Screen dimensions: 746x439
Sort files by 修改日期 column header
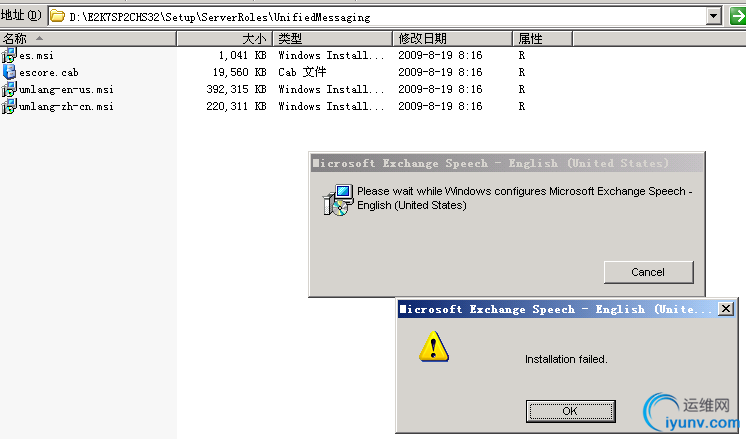pos(452,39)
